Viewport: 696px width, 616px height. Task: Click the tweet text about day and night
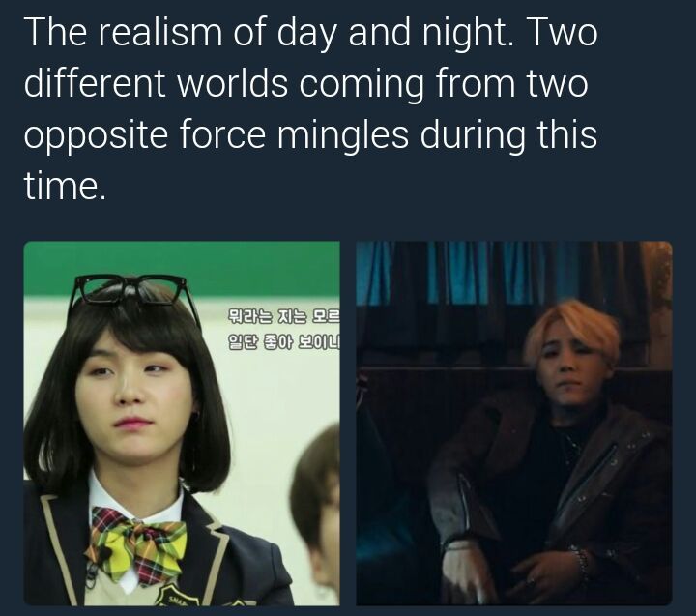(310, 109)
